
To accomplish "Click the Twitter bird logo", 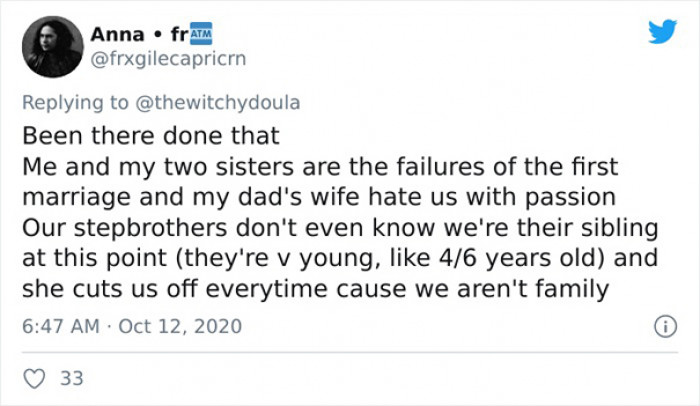I will [x=662, y=31].
